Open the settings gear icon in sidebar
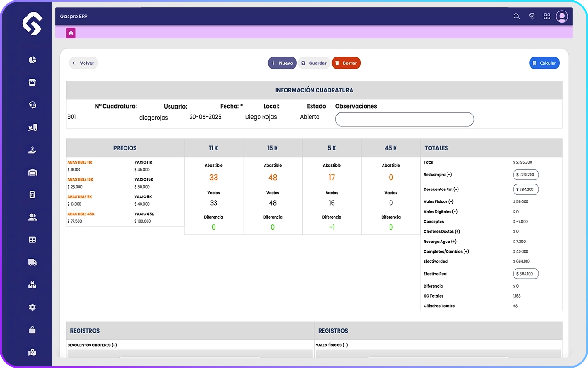The image size is (588, 368). pos(32,307)
